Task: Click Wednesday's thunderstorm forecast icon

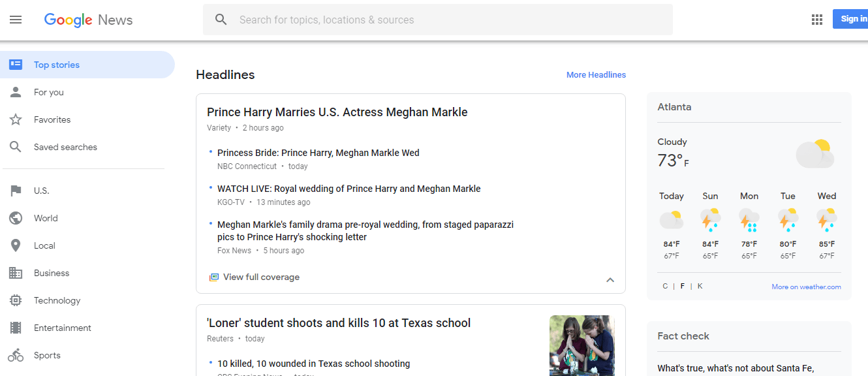Action: tap(827, 220)
